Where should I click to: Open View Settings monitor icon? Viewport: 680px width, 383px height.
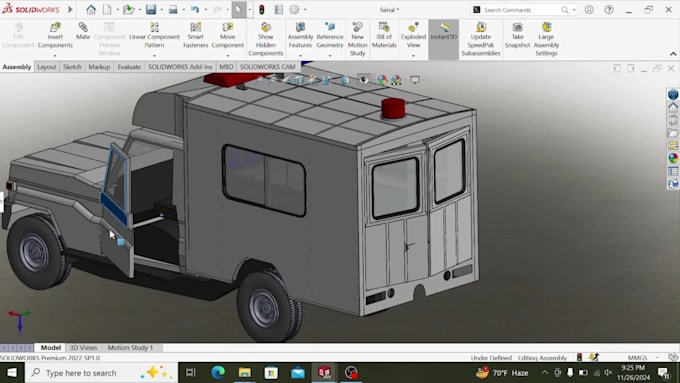click(415, 80)
